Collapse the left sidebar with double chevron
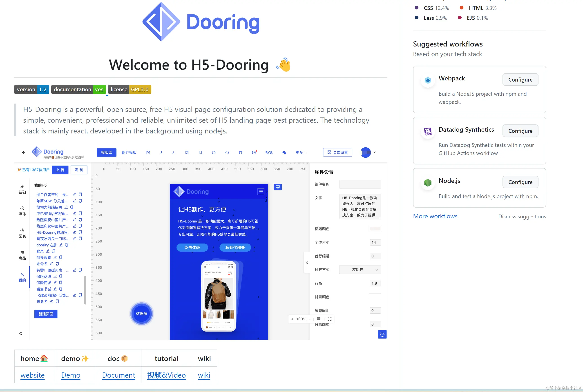 tap(21, 334)
